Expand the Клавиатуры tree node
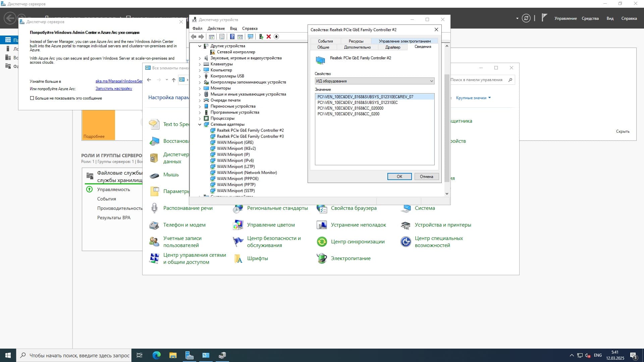Image resolution: width=644 pixels, height=362 pixels. (x=200, y=64)
